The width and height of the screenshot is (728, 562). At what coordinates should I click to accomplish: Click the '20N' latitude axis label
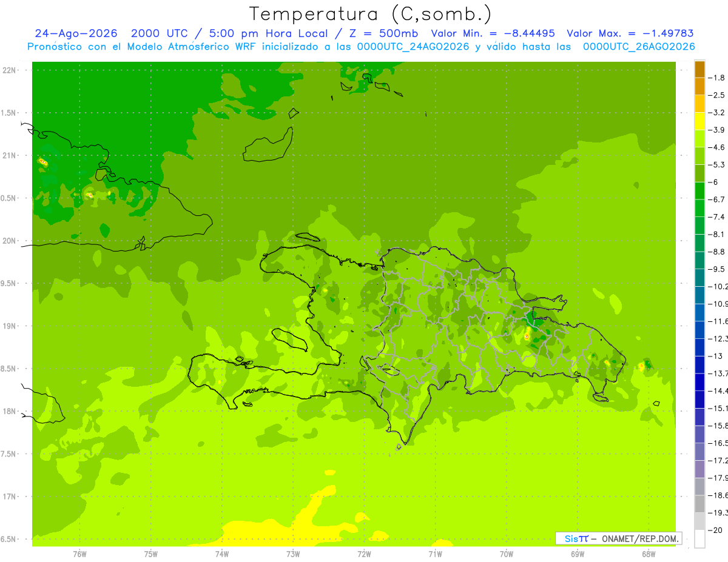pyautogui.click(x=9, y=241)
